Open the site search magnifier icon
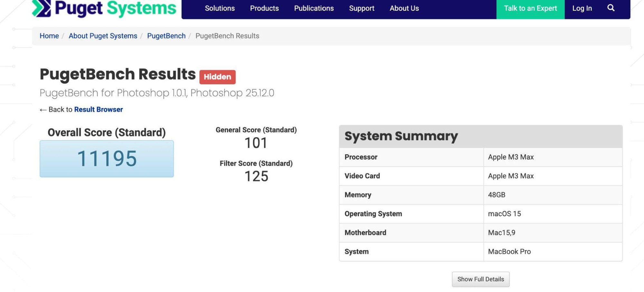This screenshot has width=644, height=292. coord(611,8)
